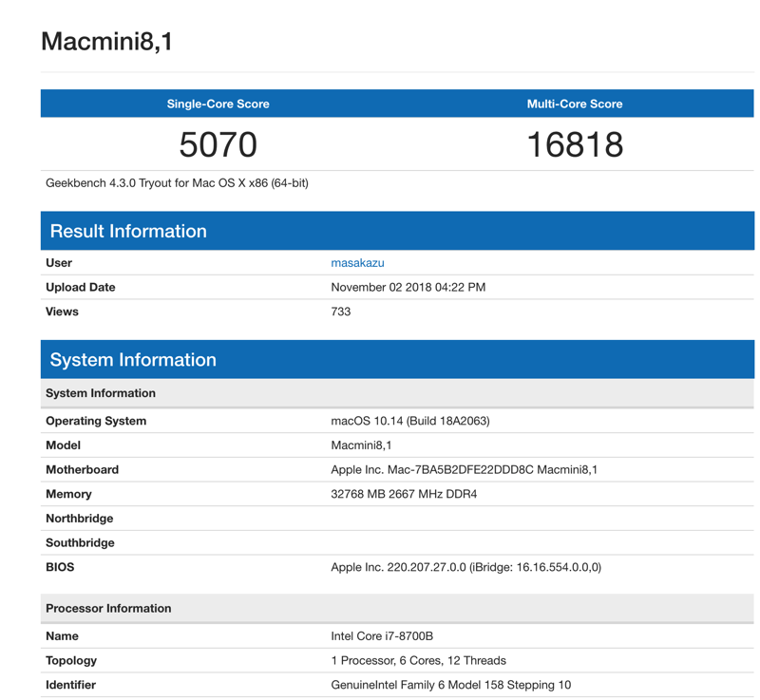Click the Views count 733
This screenshot has height=700, width=760.
pos(341,312)
